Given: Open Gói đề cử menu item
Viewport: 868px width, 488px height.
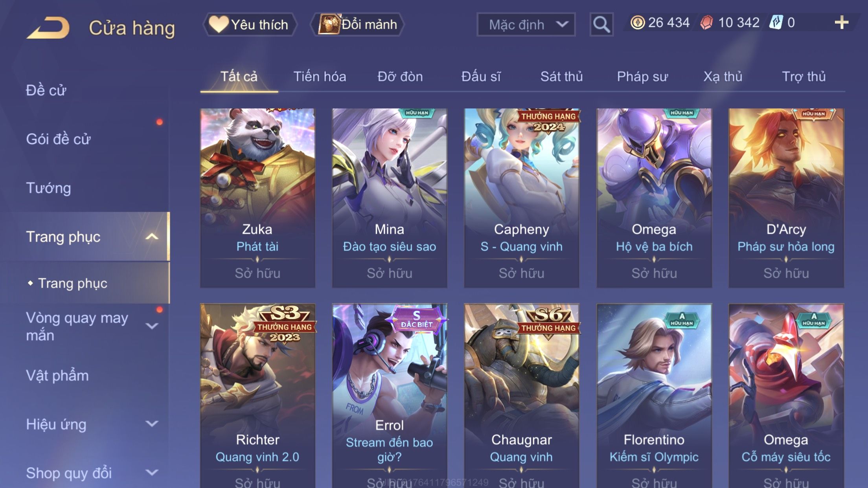Looking at the screenshot, I should tap(58, 139).
